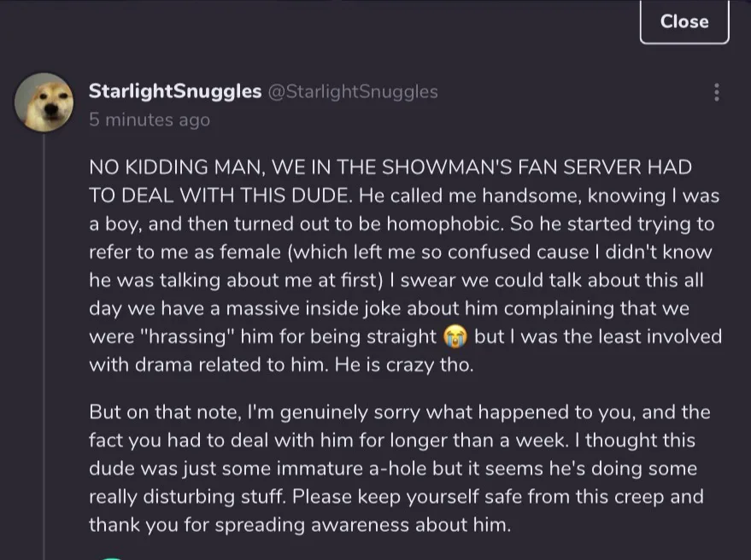
Task: Open the bold StarlightSnuggles display name
Action: (x=175, y=91)
